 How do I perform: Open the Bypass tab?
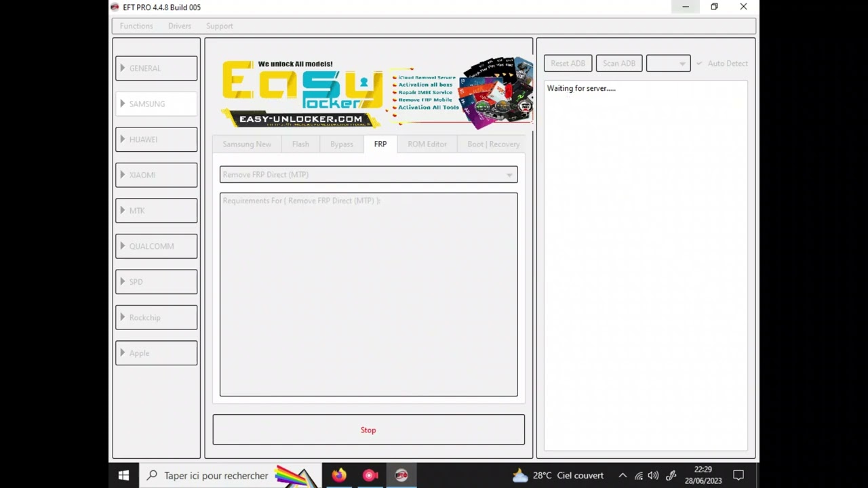pyautogui.click(x=342, y=144)
